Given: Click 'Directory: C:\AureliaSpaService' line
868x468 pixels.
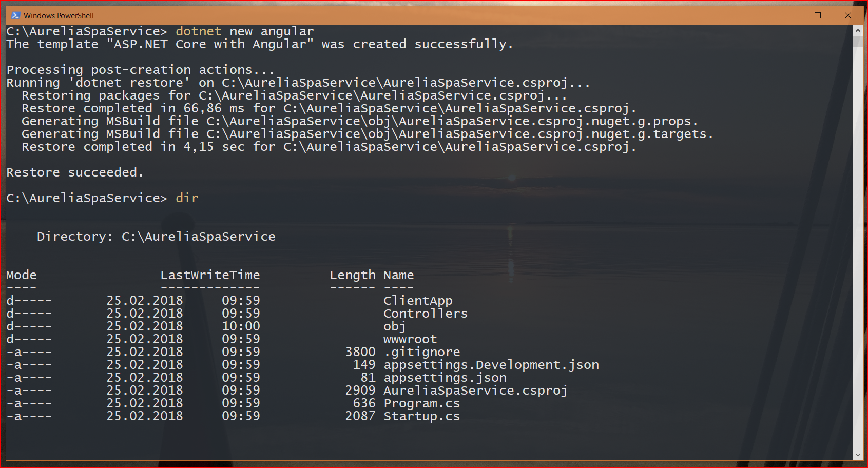Looking at the screenshot, I should tap(156, 237).
